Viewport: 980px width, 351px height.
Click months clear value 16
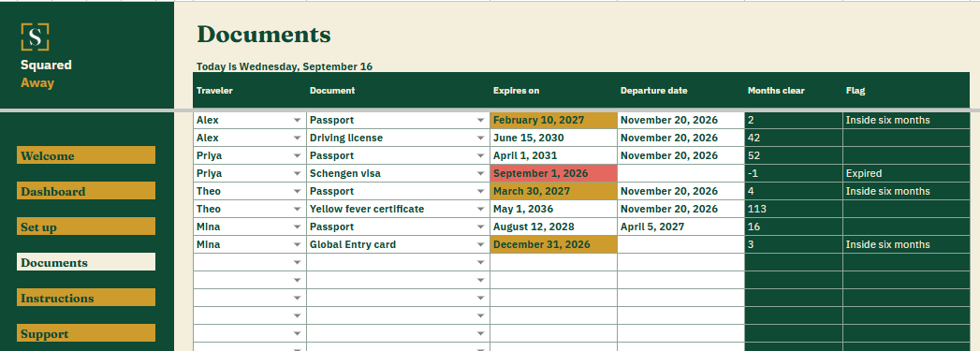click(x=794, y=227)
